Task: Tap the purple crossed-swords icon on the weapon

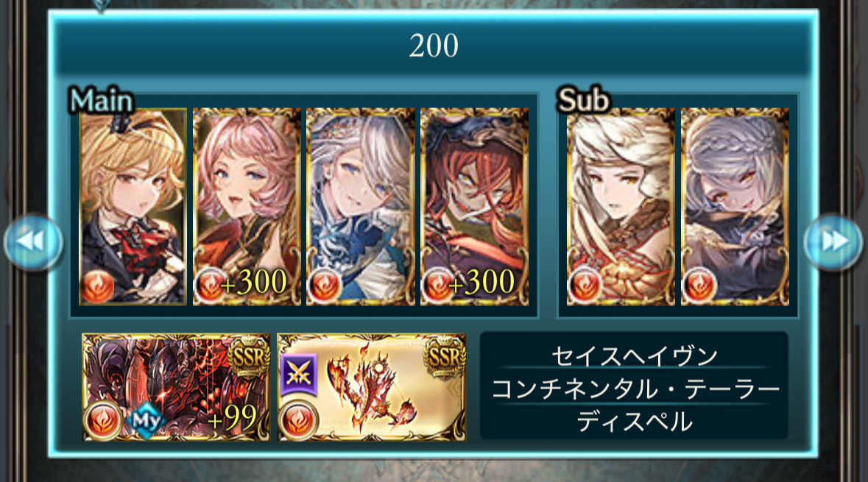Action: [298, 375]
